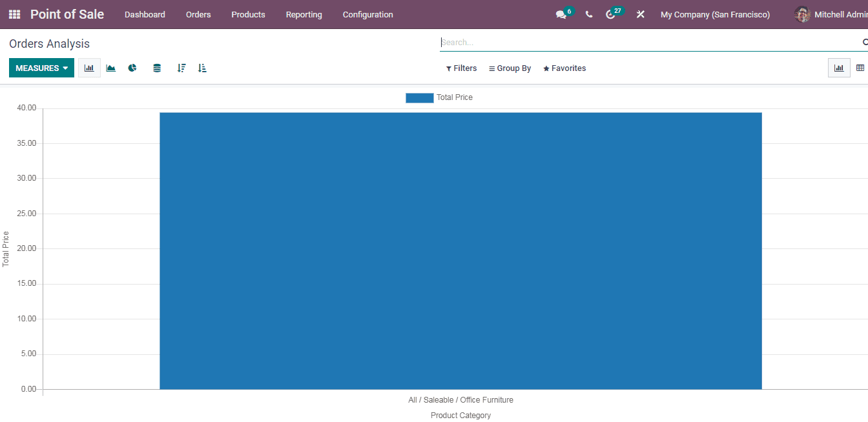Expand the Group By options
The height and width of the screenshot is (422, 868).
(510, 68)
